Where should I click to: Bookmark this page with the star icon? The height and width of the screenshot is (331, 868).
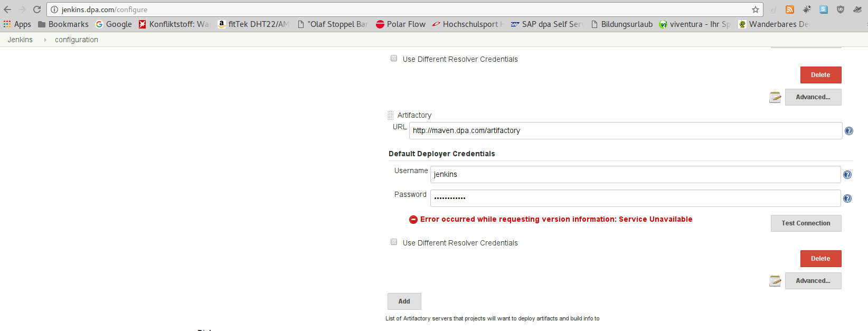[x=756, y=10]
